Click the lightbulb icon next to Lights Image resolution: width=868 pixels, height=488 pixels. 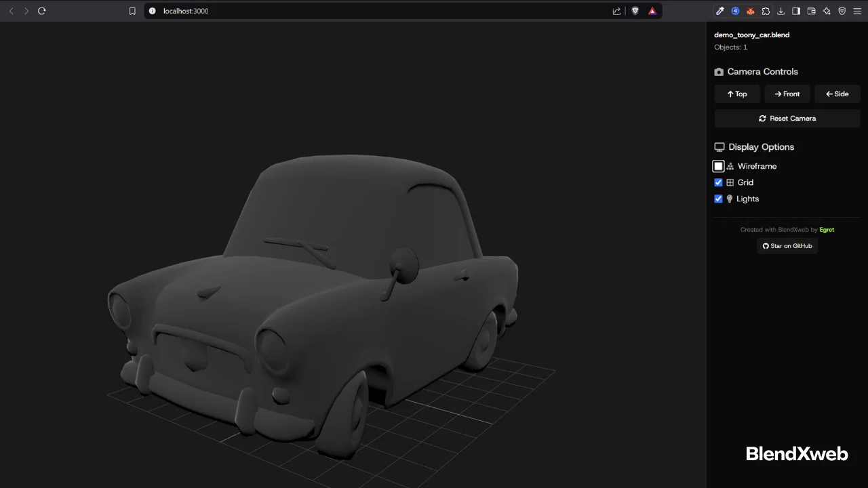point(730,199)
